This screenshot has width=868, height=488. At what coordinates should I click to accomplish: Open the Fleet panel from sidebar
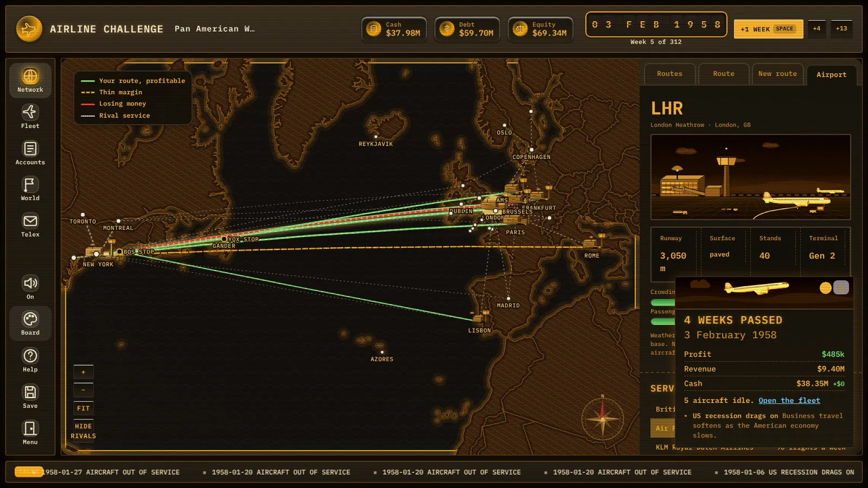coord(30,117)
